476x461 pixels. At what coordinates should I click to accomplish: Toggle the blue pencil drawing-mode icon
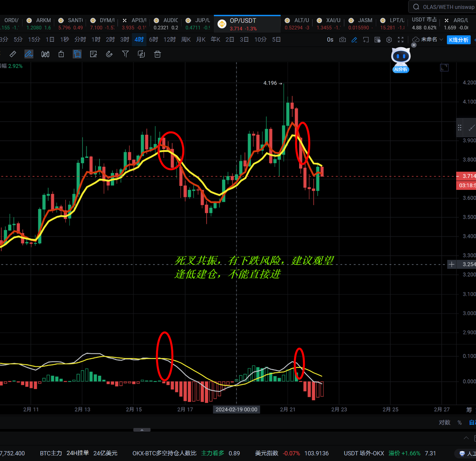pyautogui.click(x=354, y=40)
